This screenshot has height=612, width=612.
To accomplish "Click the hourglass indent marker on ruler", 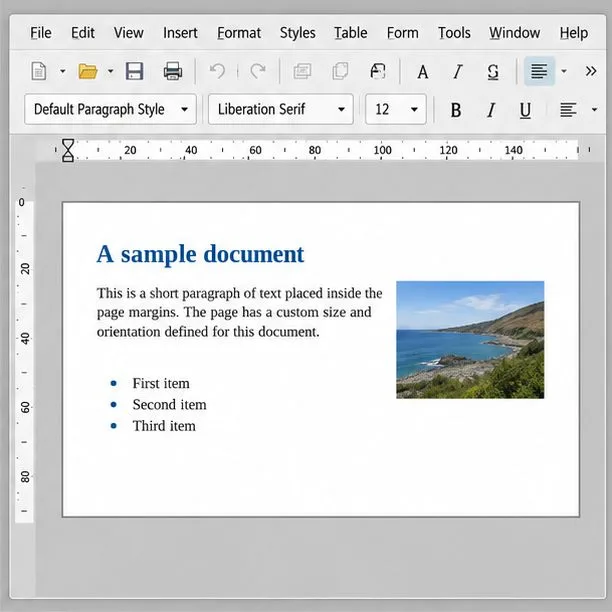I will pyautogui.click(x=68, y=150).
